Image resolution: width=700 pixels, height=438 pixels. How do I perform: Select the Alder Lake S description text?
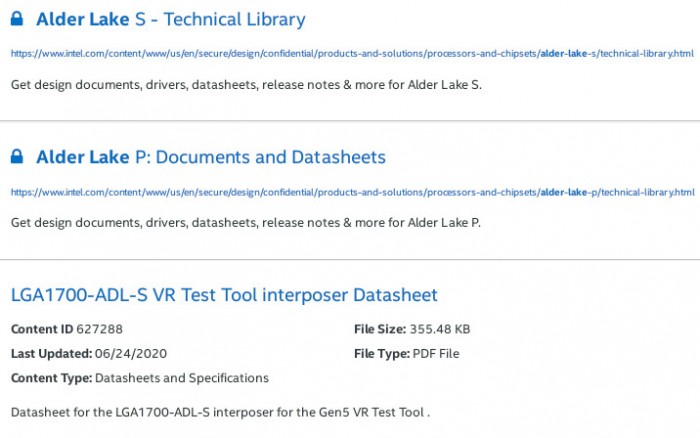point(246,85)
